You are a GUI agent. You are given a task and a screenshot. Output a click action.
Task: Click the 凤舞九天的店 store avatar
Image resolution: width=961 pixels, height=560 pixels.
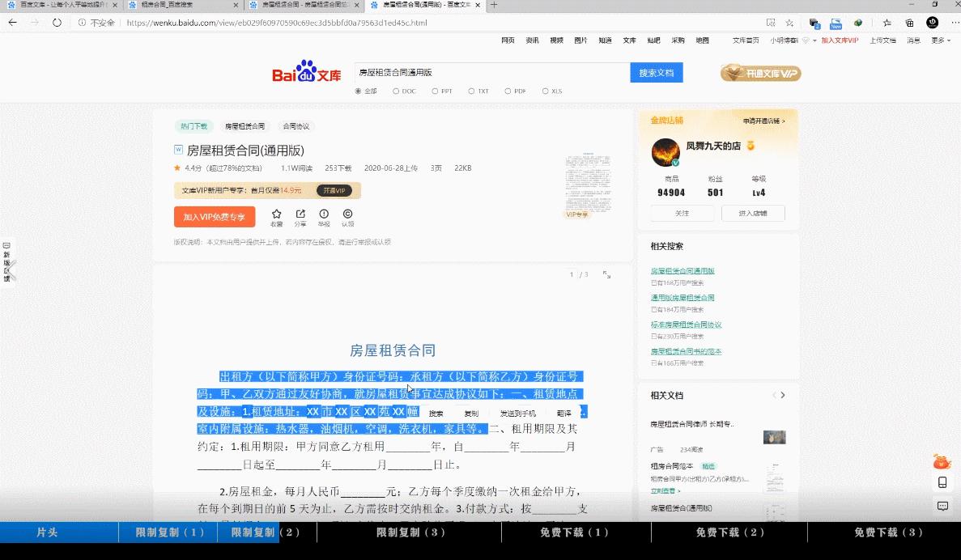tap(665, 151)
